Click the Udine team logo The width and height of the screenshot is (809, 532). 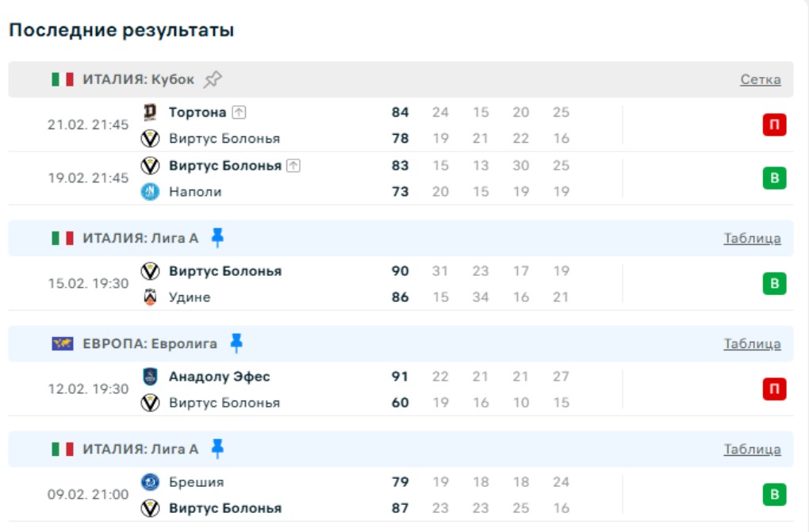[150, 297]
